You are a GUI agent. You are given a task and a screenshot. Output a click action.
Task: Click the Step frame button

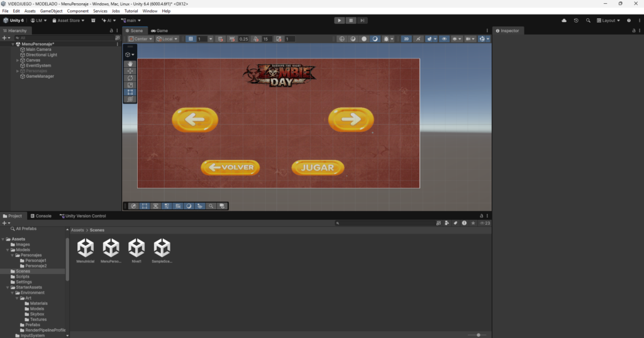pyautogui.click(x=362, y=21)
